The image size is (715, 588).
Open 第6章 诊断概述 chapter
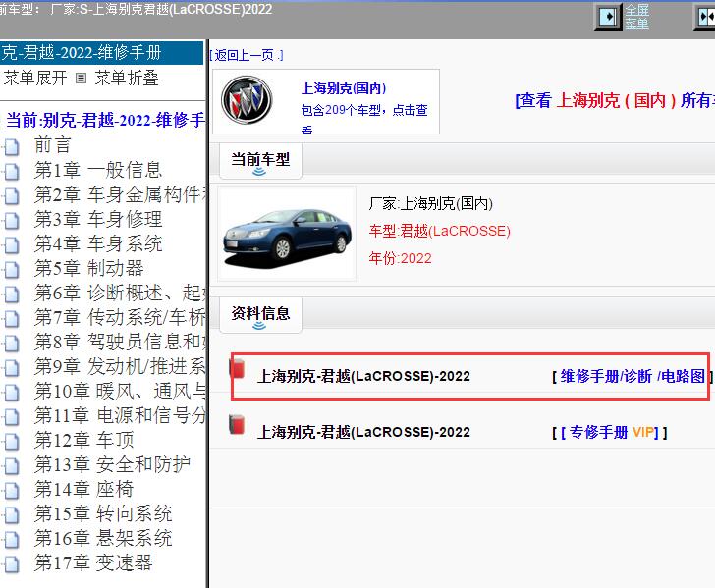point(121,294)
